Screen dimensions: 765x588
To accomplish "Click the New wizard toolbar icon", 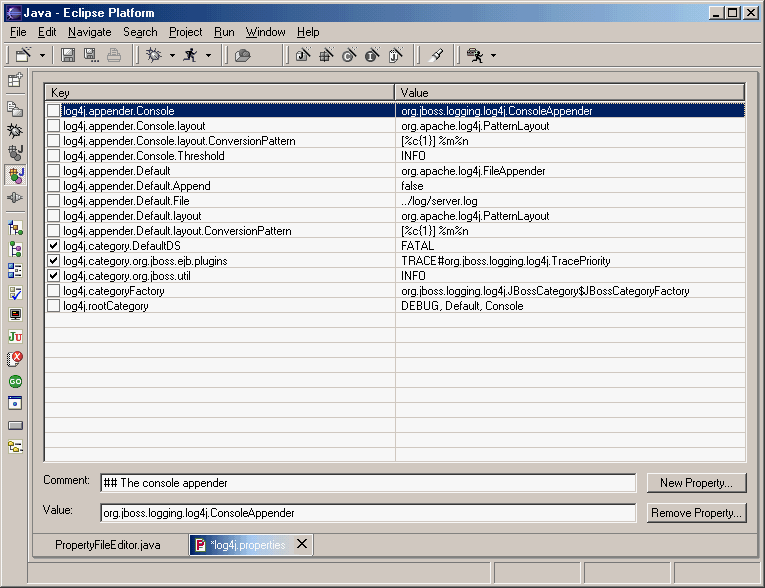I will [x=23, y=55].
